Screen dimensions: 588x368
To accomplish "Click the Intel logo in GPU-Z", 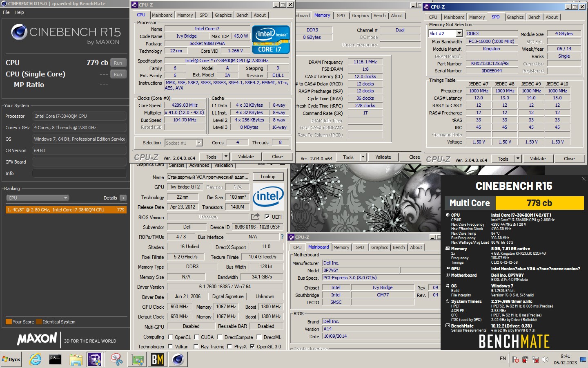I will 268,196.
